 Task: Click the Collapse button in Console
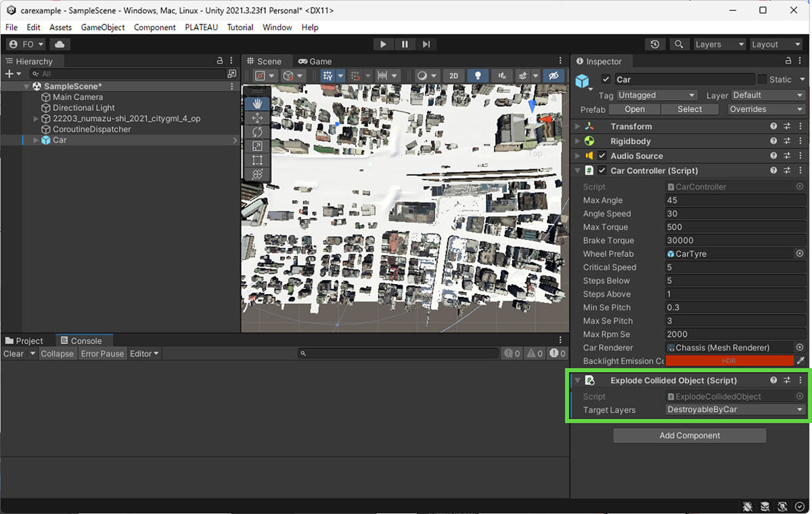(x=57, y=354)
